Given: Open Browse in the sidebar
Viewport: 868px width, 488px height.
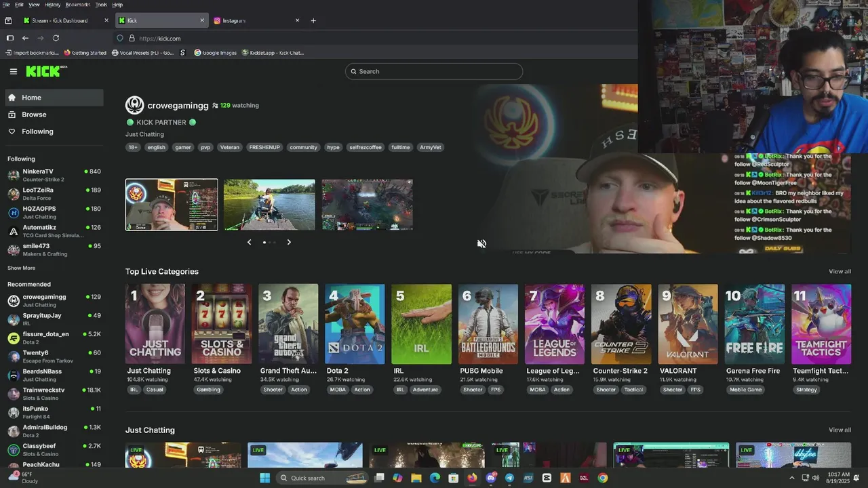Looking at the screenshot, I should (54, 115).
